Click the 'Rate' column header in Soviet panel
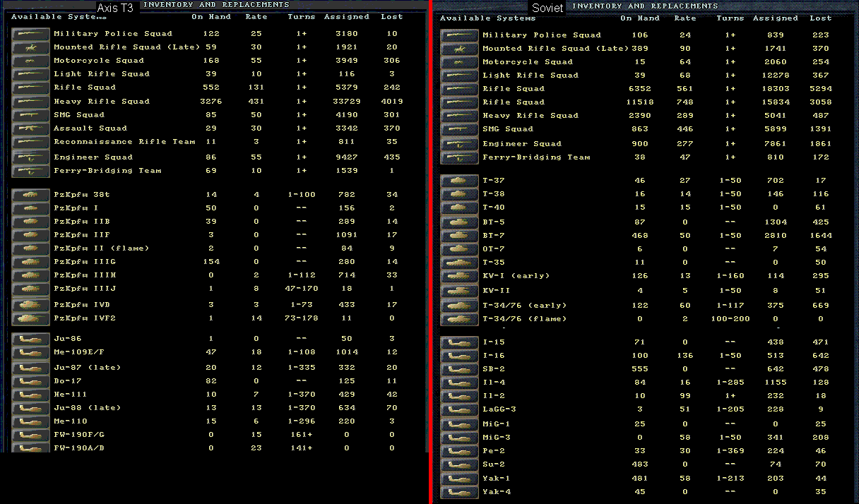The height and width of the screenshot is (504, 859). point(685,18)
